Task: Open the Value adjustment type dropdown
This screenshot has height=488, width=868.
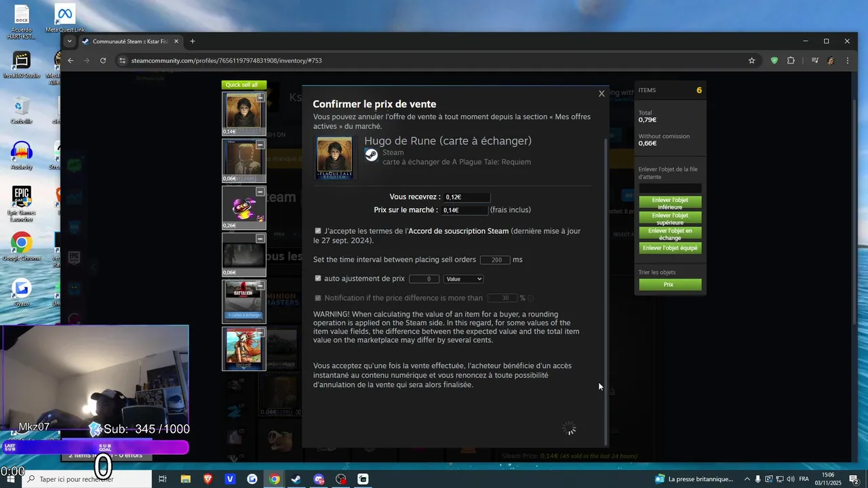Action: coord(463,279)
